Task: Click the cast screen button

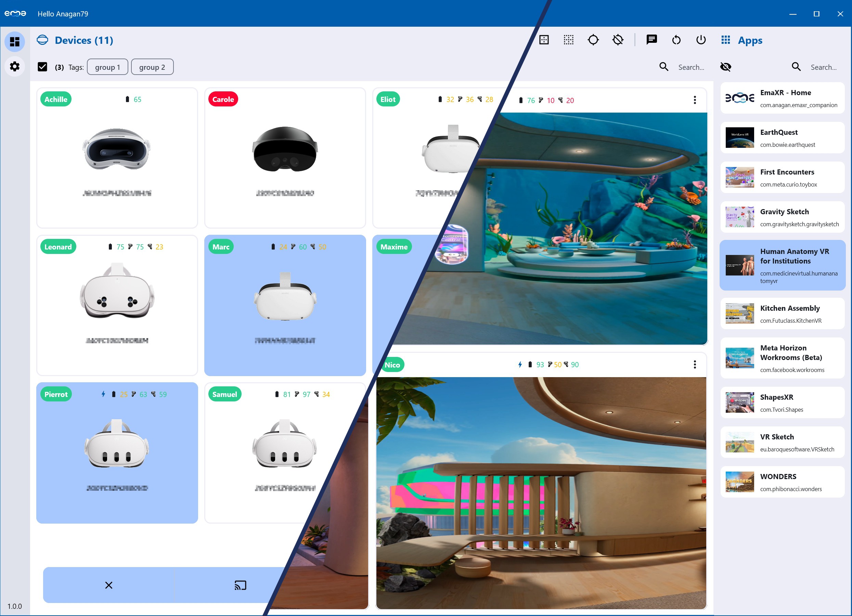Action: [x=240, y=585]
